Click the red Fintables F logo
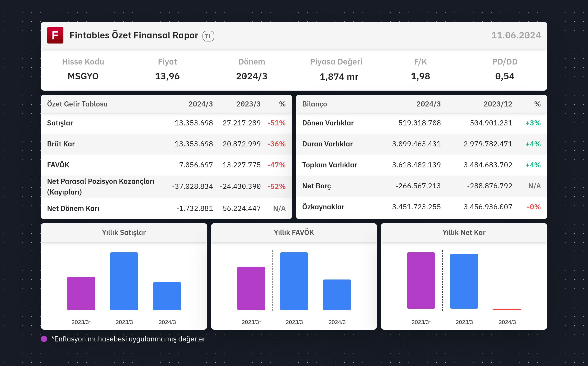This screenshot has height=366, width=588. tap(55, 35)
